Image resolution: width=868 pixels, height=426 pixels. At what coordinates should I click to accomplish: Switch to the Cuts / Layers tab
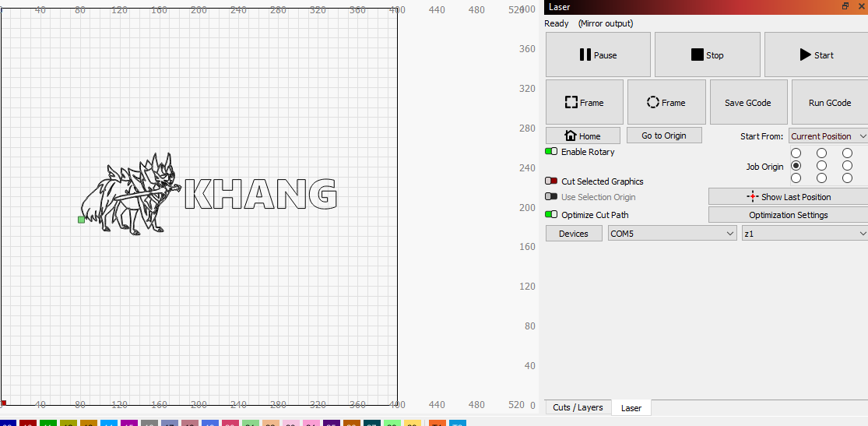click(x=578, y=408)
